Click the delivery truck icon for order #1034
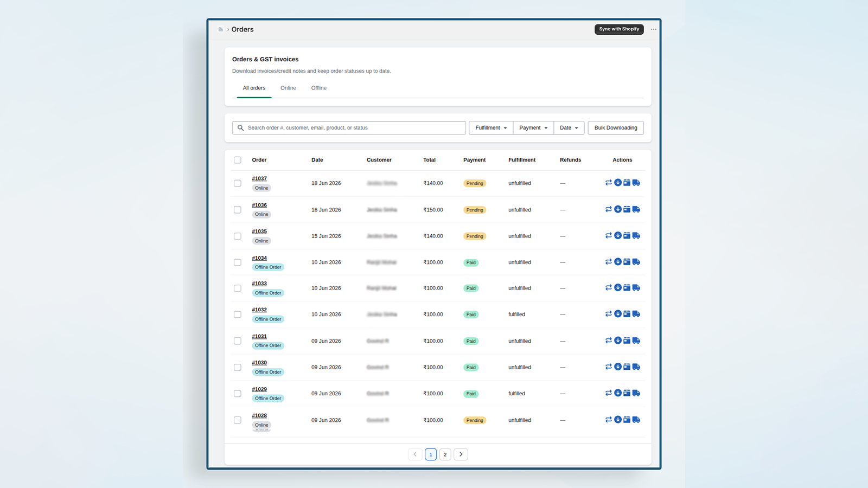The height and width of the screenshot is (488, 868). (636, 262)
